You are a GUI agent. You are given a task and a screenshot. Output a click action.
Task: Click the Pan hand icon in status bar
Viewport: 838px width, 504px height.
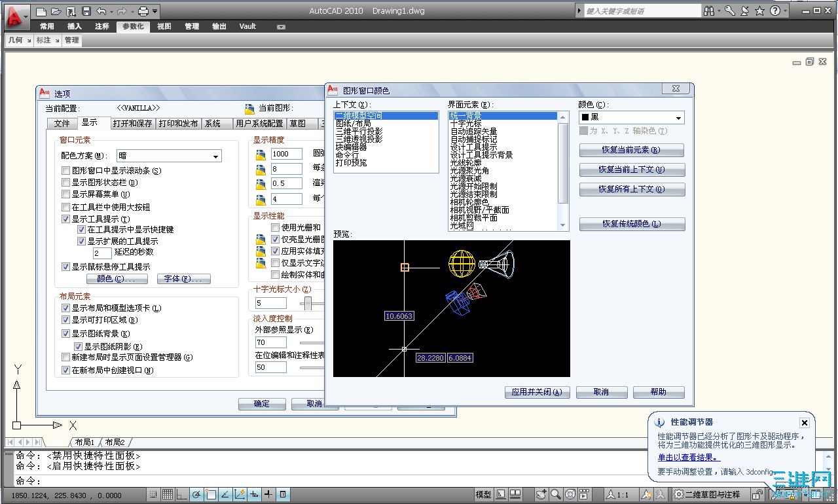point(541,494)
